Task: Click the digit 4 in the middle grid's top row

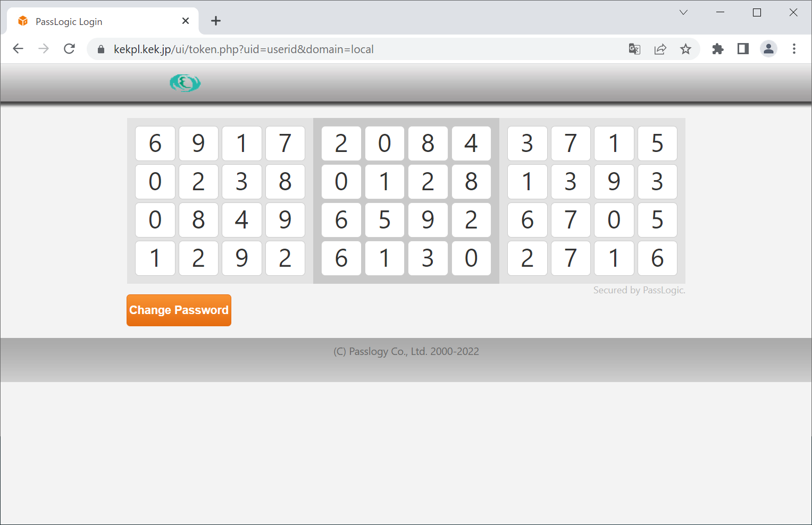Action: tap(471, 143)
